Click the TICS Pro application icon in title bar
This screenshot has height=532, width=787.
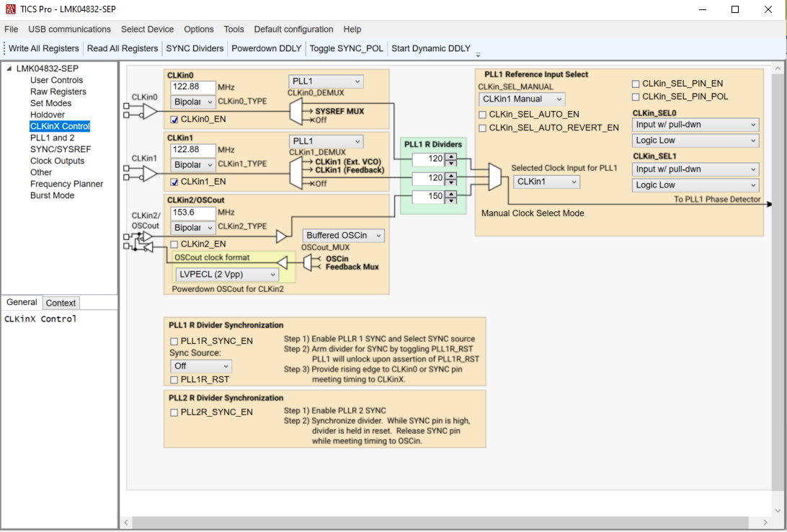(10, 9)
